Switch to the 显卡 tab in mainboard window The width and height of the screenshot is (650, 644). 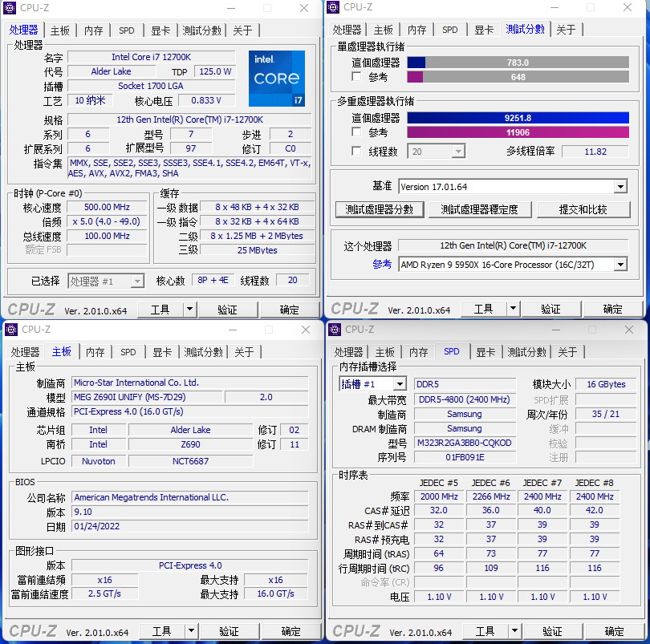(161, 351)
